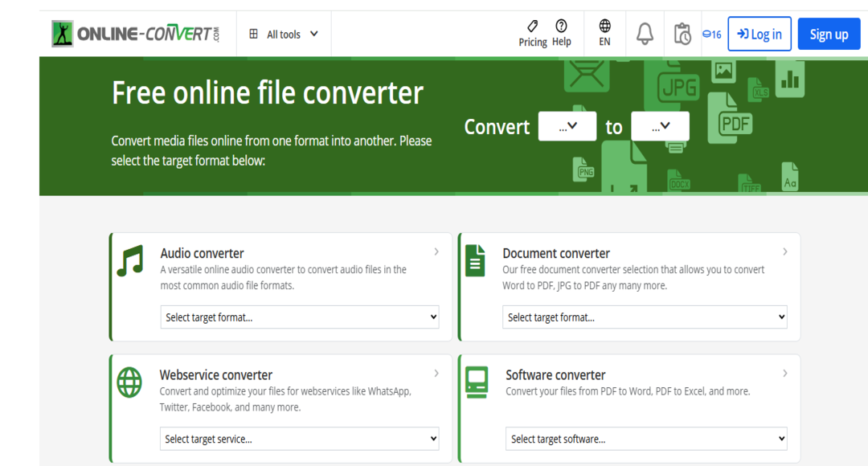The image size is (868, 466).
Task: Click the credits coin counter showing 16
Action: click(711, 35)
